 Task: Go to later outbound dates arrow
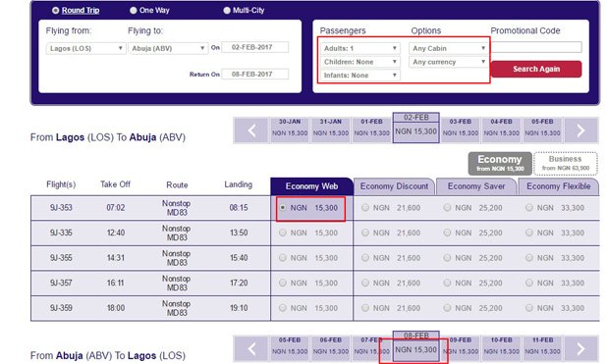581,130
